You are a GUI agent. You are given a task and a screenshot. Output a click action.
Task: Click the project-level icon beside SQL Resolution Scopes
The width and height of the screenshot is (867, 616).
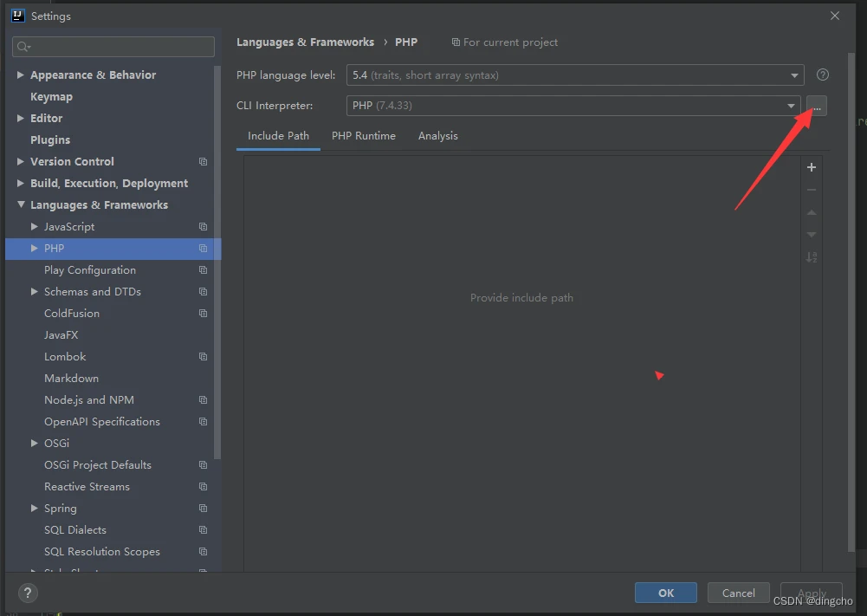pyautogui.click(x=203, y=551)
